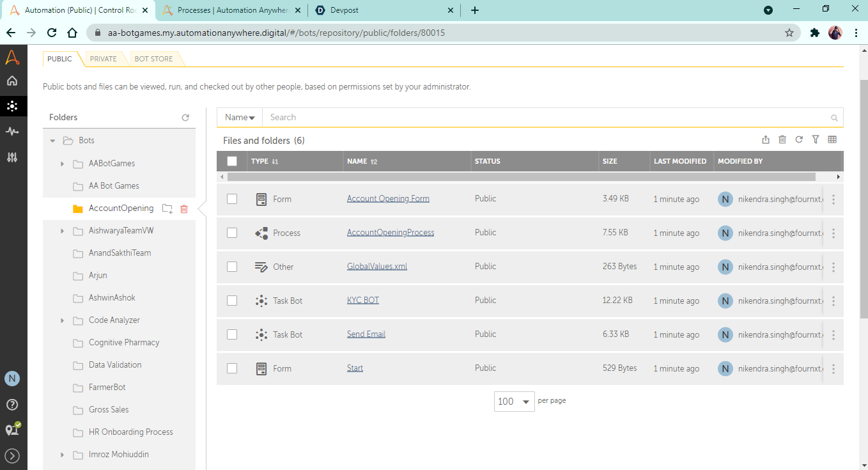Collapse the Bots root folder
The image size is (868, 470).
coord(53,141)
